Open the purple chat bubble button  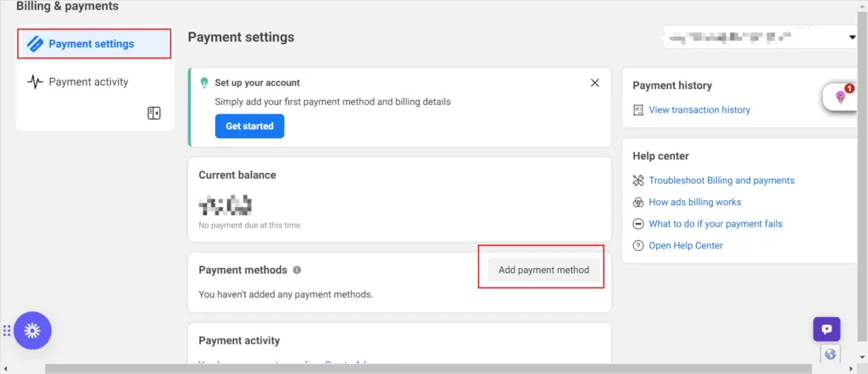[x=826, y=329]
